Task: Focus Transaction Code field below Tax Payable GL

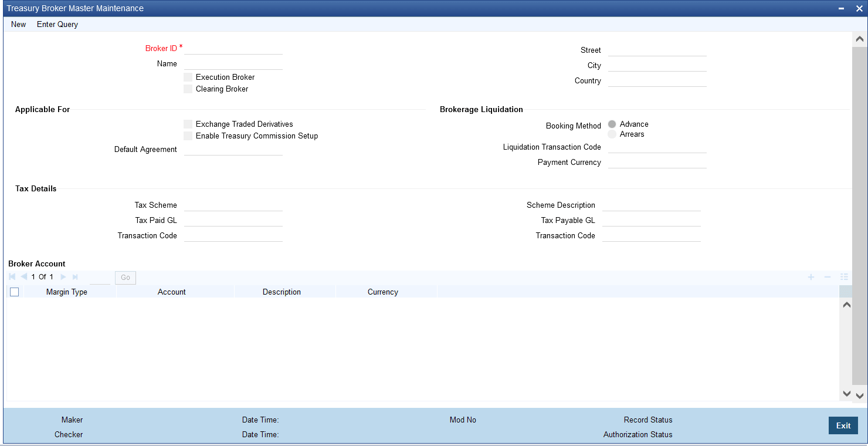Action: 652,235
